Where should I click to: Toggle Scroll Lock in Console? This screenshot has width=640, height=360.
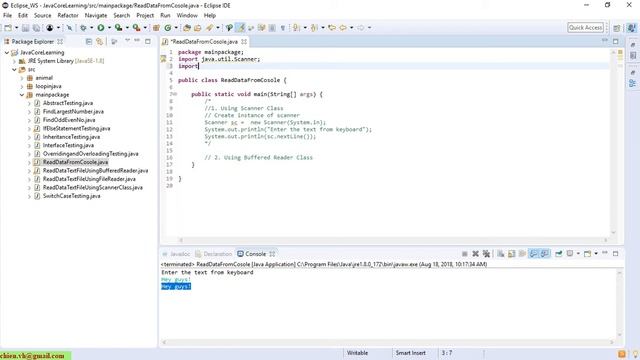511,254
